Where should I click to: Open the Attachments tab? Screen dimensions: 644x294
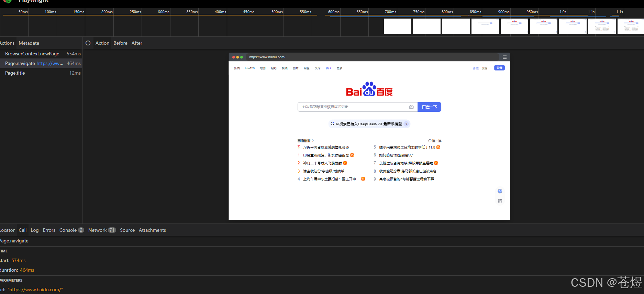click(x=152, y=230)
